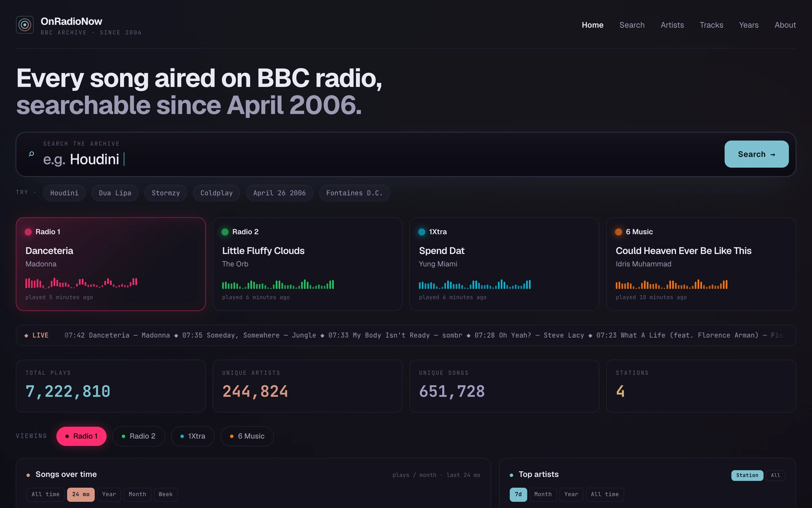Click the Danceteria pink waveform
The width and height of the screenshot is (812, 508).
81,283
